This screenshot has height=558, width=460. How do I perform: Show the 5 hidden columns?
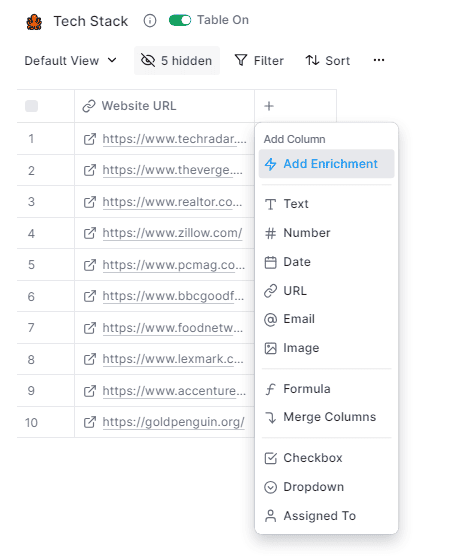[x=177, y=60]
